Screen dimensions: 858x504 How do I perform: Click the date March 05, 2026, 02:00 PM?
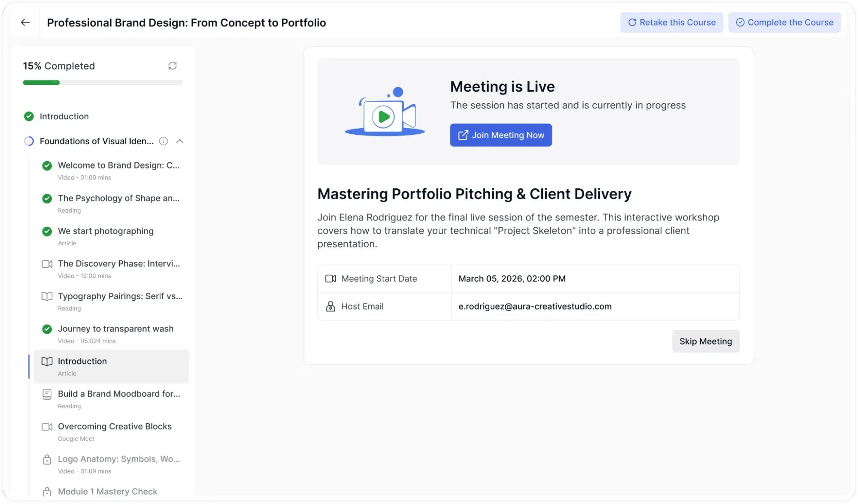tap(512, 279)
